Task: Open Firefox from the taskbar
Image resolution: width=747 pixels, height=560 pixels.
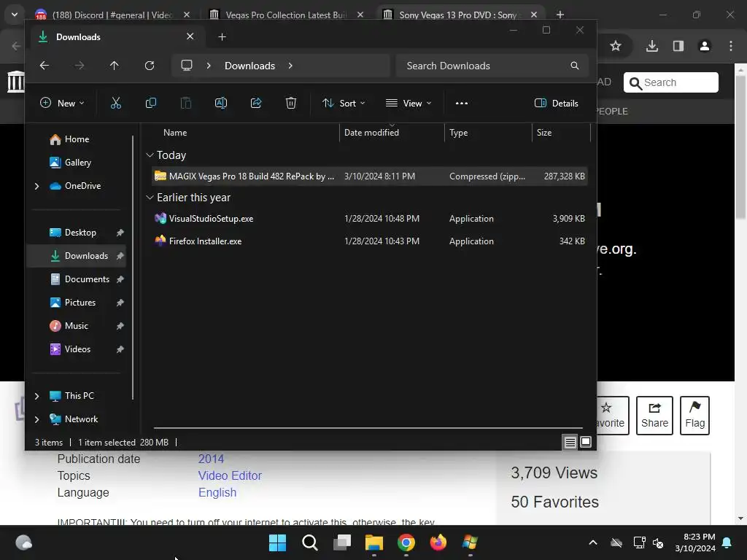Action: click(438, 542)
